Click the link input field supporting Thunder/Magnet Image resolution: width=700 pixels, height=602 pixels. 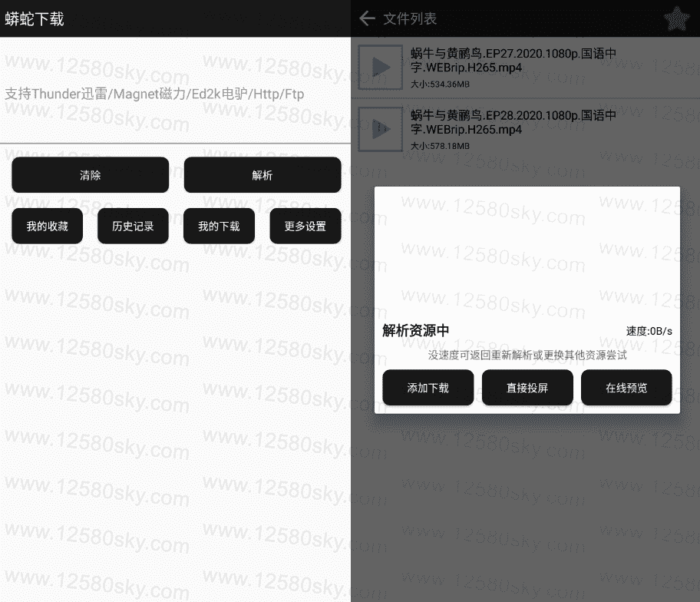click(175, 94)
